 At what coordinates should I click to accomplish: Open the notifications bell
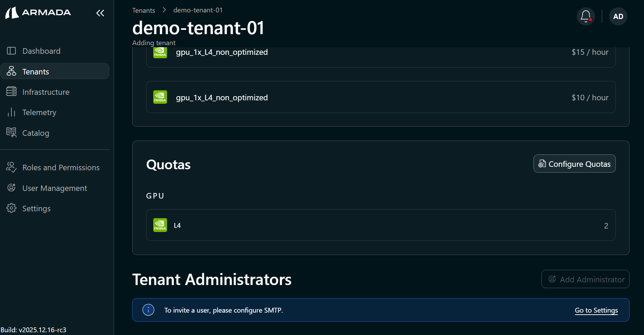coord(585,16)
